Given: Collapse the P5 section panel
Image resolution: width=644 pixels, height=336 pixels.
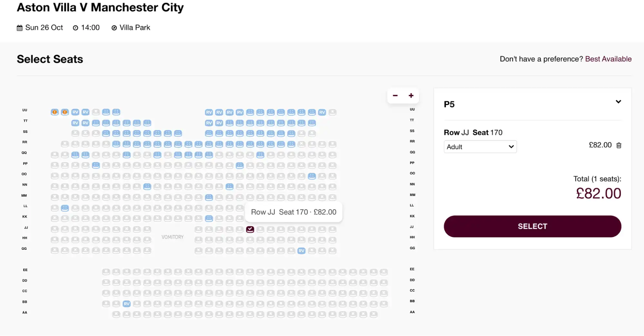Looking at the screenshot, I should pyautogui.click(x=619, y=102).
